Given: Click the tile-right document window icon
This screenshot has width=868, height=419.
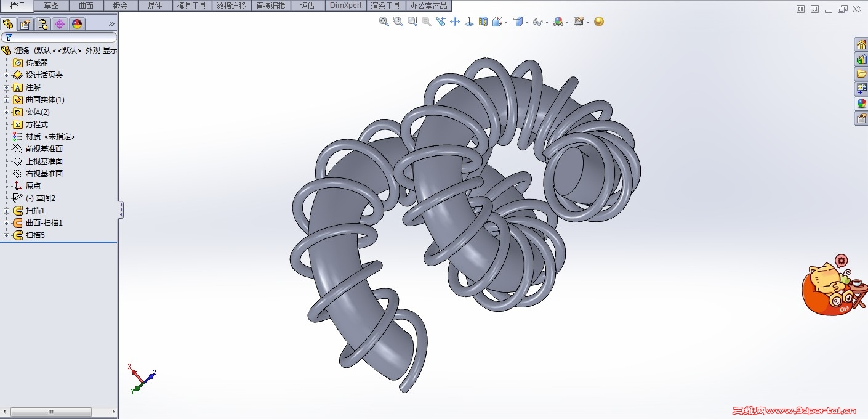Looking at the screenshot, I should click(814, 9).
